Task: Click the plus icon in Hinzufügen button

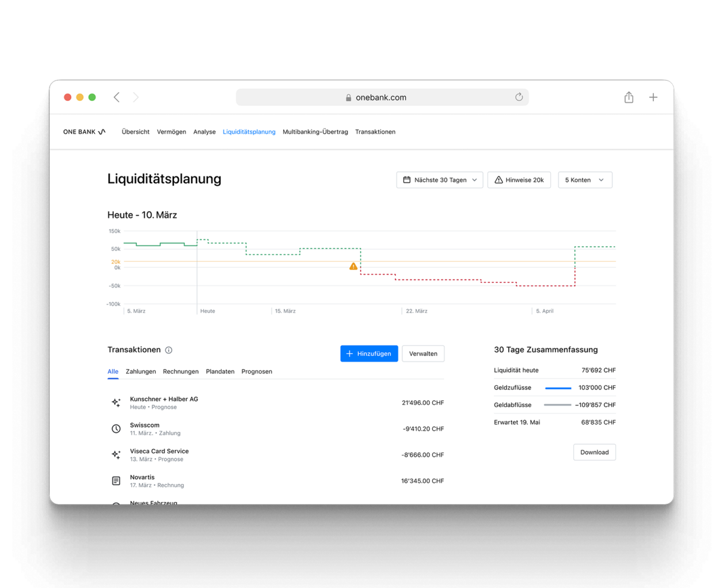Action: 349,354
